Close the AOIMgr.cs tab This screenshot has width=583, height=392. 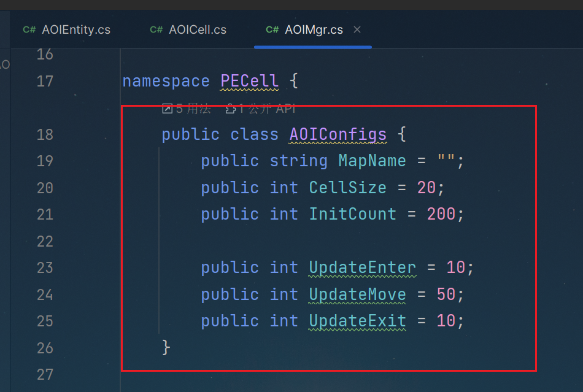357,29
